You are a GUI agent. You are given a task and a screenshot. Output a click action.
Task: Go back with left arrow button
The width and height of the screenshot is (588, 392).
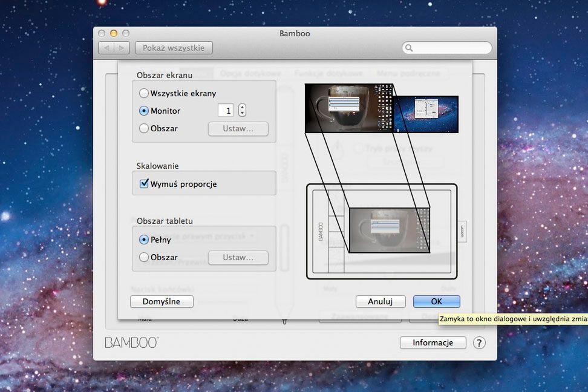(x=106, y=48)
